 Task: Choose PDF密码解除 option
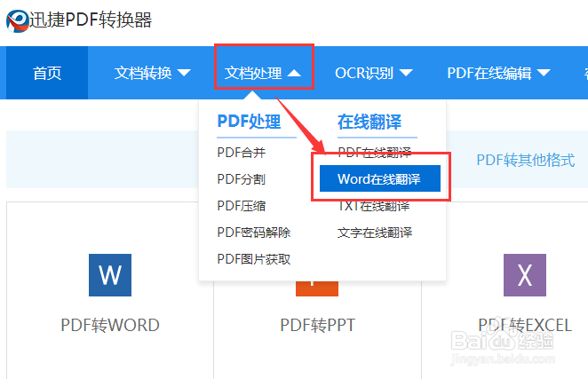[x=254, y=232]
